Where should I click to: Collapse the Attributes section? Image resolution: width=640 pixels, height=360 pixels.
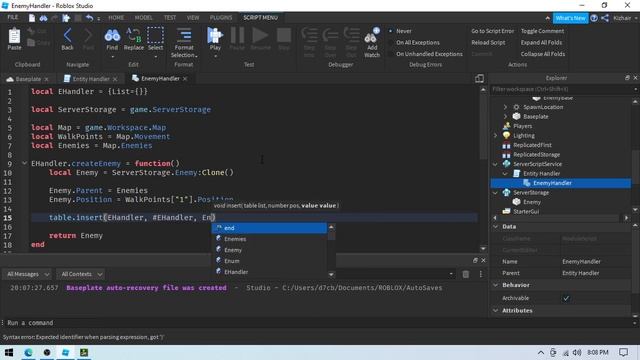pos(496,311)
